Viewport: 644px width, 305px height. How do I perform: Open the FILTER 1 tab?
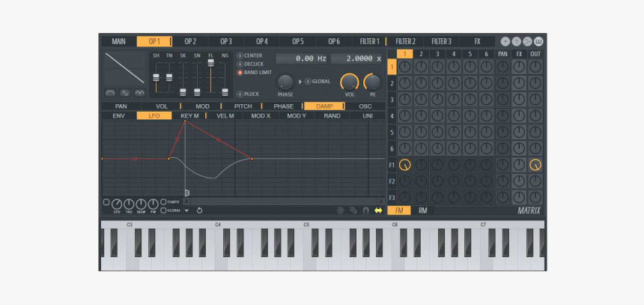click(370, 41)
